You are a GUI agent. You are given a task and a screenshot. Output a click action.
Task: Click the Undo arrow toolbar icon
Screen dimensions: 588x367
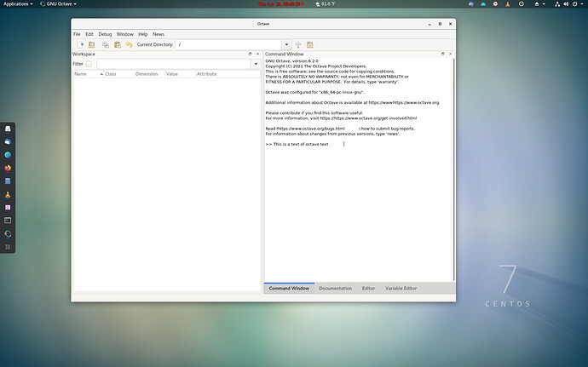pyautogui.click(x=129, y=44)
